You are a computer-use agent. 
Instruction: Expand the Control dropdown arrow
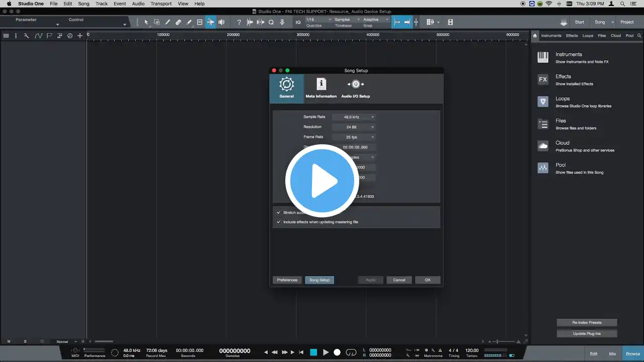124,25
